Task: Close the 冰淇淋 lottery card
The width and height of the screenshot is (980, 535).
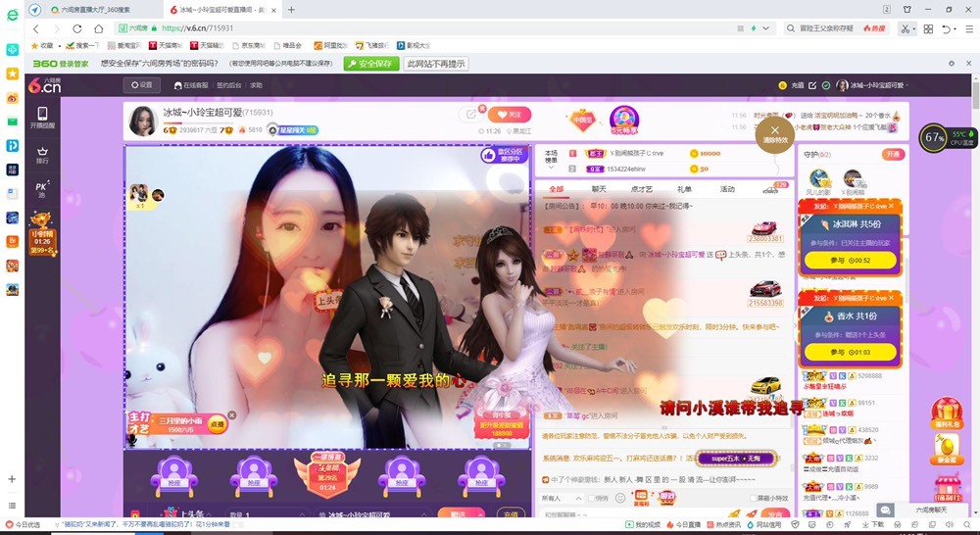Action: click(891, 206)
